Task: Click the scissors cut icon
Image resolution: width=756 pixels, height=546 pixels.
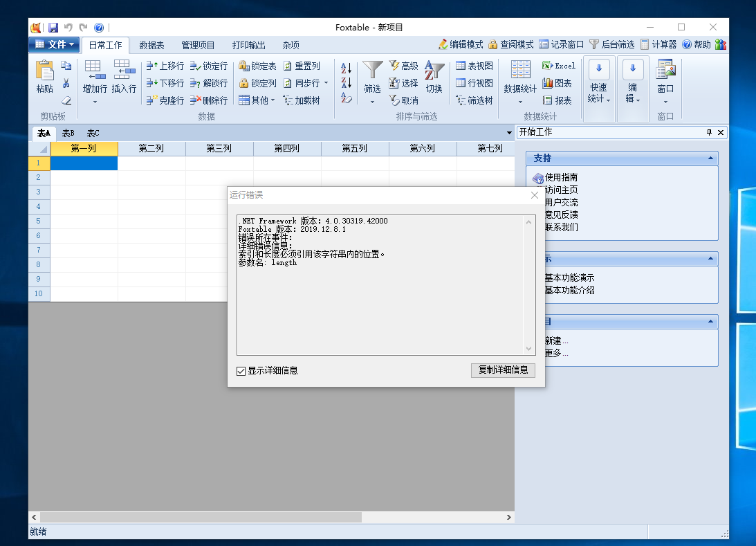Action: click(x=66, y=83)
